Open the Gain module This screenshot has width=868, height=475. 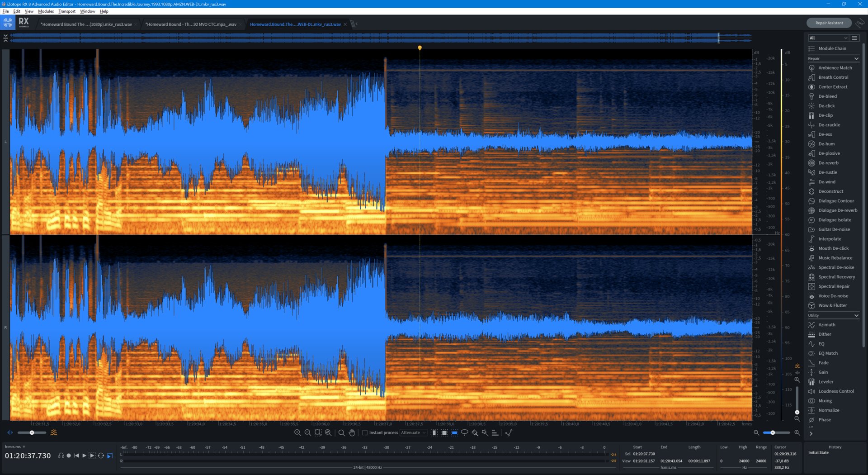(x=823, y=372)
